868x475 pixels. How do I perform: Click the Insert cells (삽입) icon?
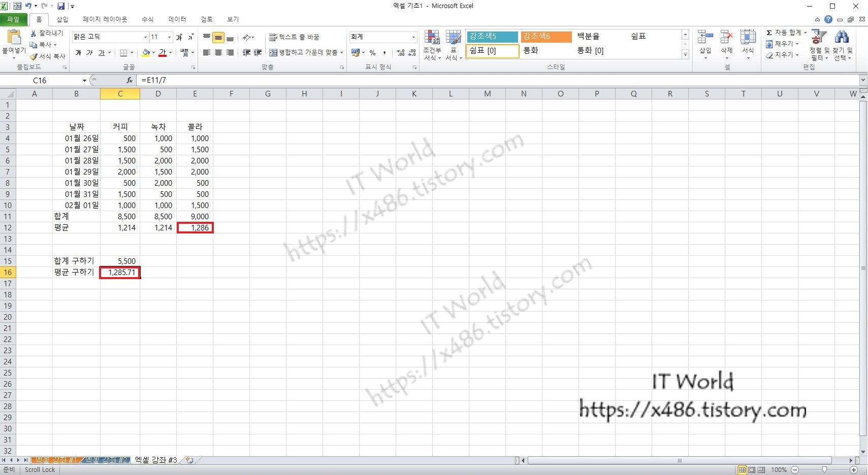(705, 37)
